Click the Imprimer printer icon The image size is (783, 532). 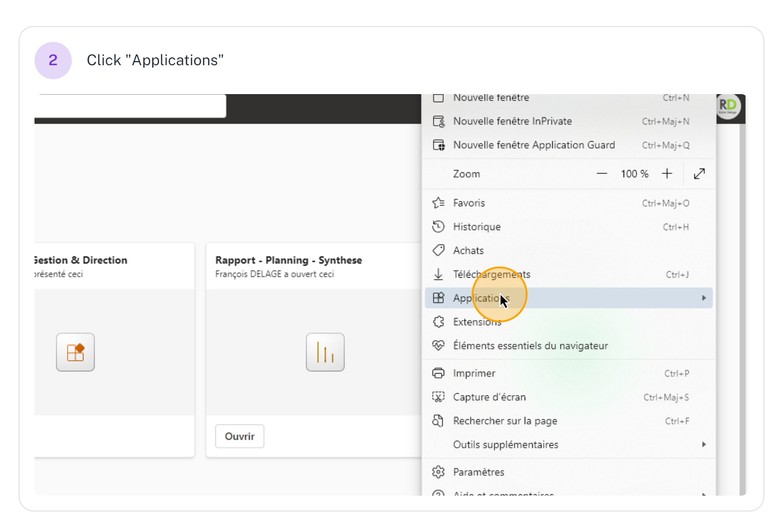438,373
